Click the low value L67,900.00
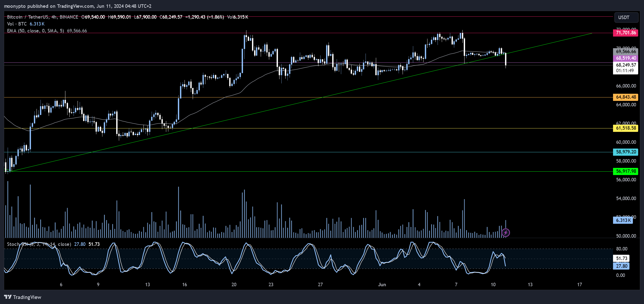Screen dimensions: 644x304 145,17
